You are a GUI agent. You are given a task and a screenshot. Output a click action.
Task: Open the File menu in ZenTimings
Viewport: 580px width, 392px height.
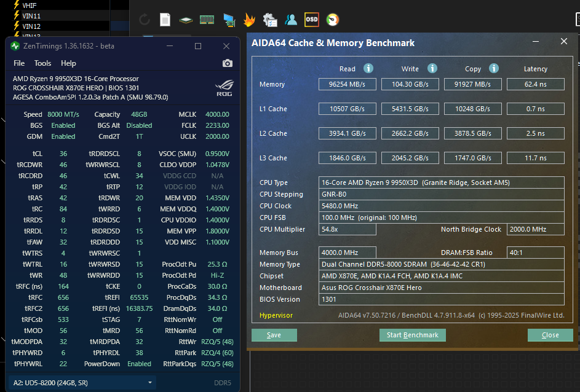click(19, 63)
